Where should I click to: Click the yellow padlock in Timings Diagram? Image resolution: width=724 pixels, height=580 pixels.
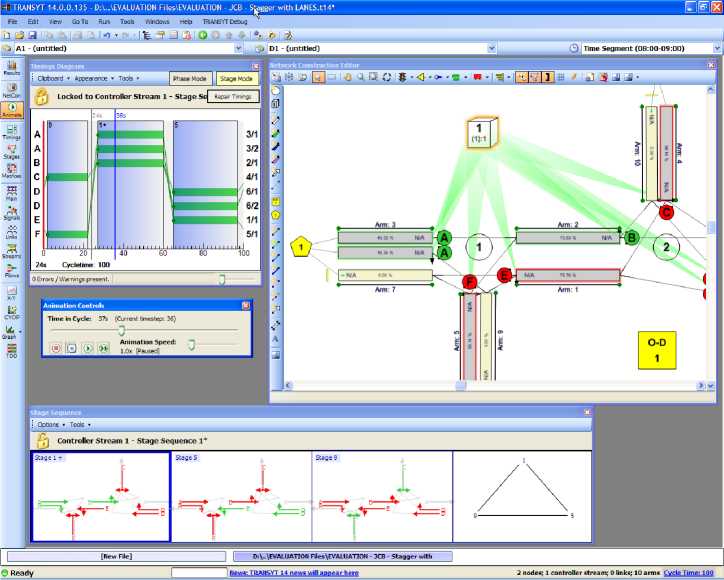pyautogui.click(x=42, y=97)
